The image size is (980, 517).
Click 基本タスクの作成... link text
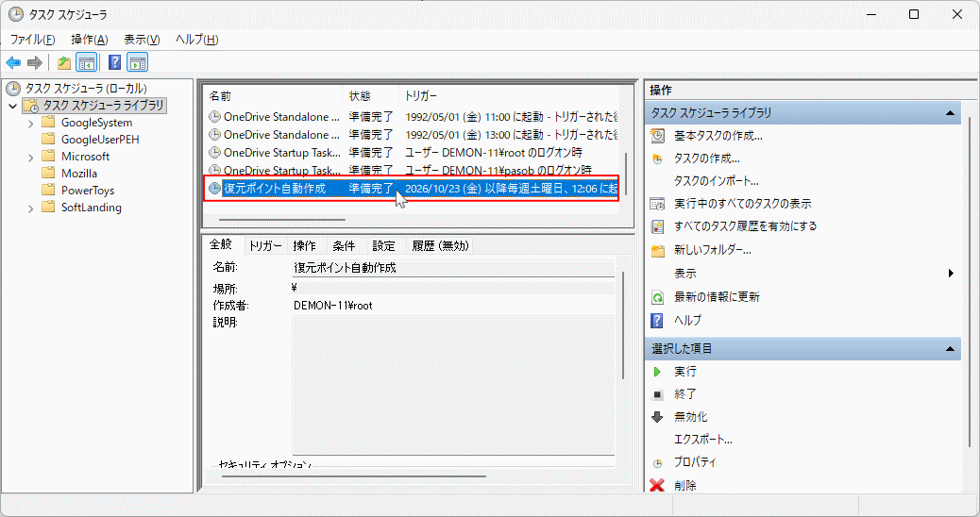coord(718,136)
